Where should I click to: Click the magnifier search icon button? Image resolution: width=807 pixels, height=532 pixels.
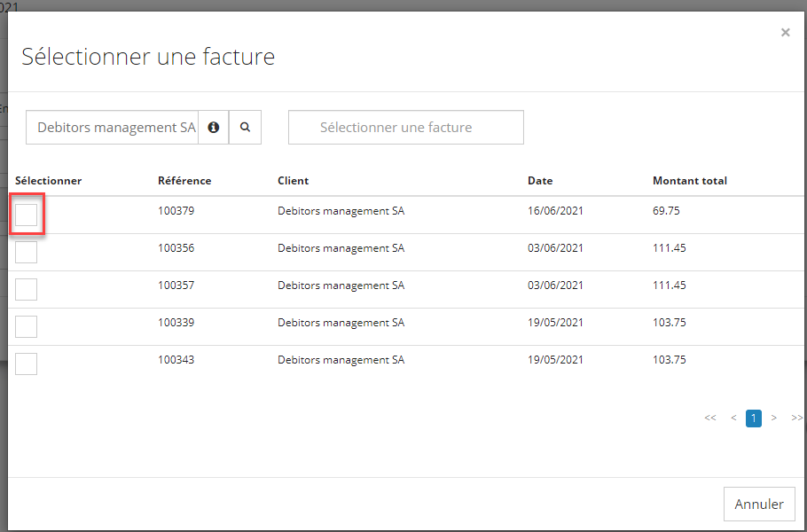click(x=245, y=128)
